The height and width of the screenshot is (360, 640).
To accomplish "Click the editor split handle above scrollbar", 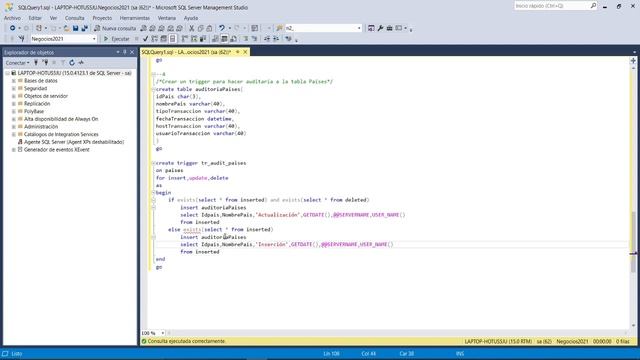I will (x=633, y=60).
